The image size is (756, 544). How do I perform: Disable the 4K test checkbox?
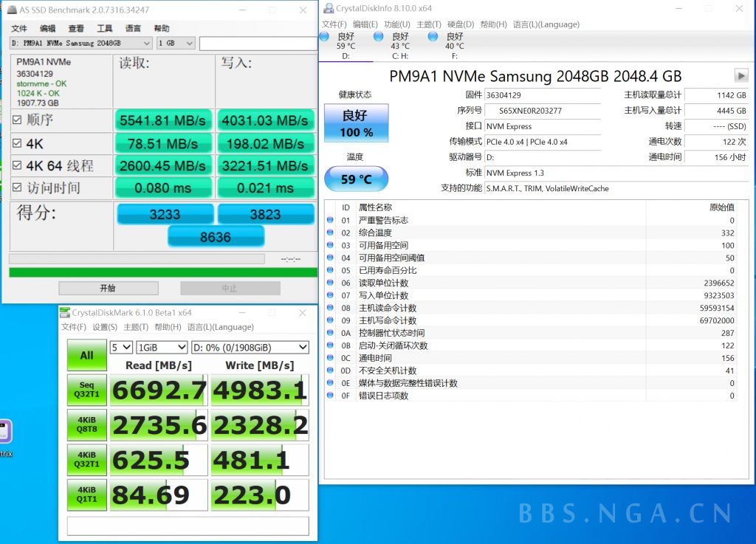pyautogui.click(x=16, y=142)
